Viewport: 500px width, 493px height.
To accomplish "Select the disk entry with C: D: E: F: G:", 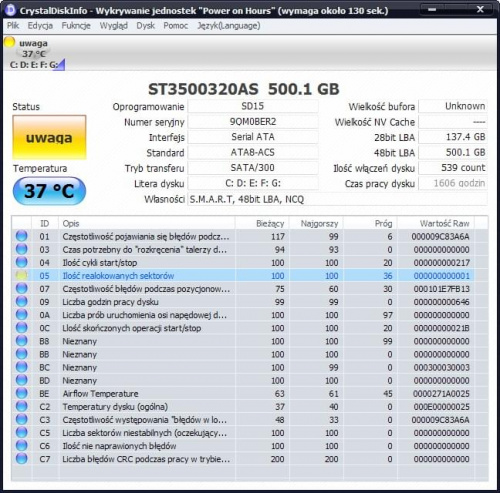I will click(34, 54).
